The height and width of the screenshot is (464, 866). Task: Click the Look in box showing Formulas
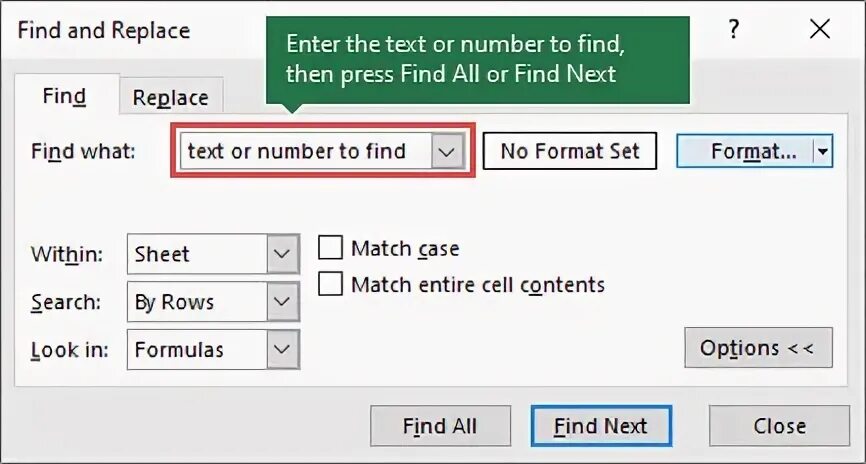pyautogui.click(x=197, y=350)
